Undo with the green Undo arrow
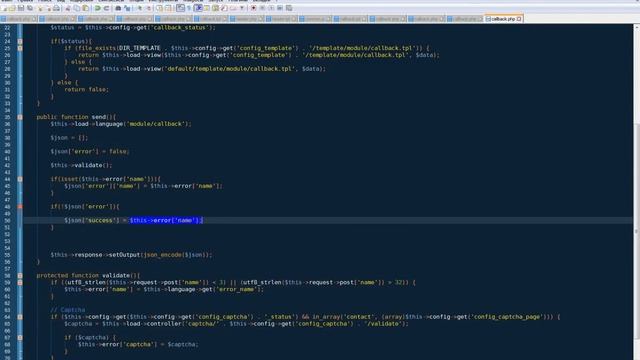Screen dimensions: 640x360 (x=98, y=8)
